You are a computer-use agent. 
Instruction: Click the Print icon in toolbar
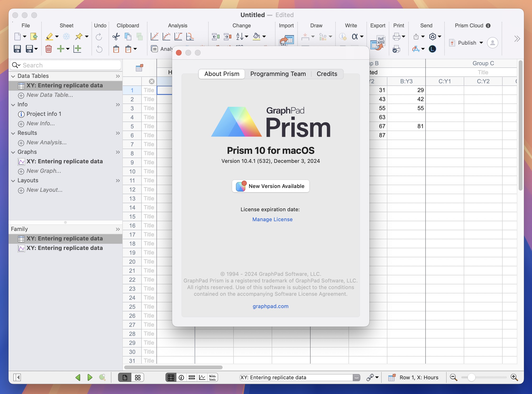point(396,36)
